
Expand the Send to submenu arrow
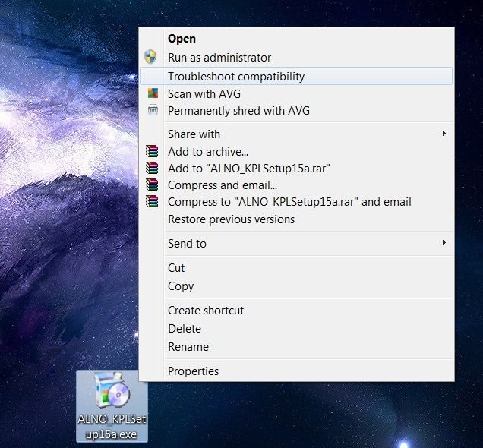point(444,244)
